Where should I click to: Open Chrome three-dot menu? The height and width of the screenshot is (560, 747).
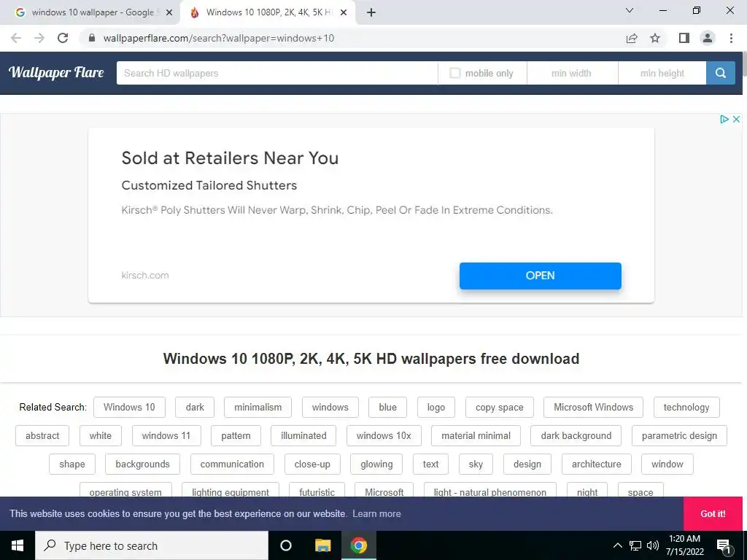pos(731,38)
